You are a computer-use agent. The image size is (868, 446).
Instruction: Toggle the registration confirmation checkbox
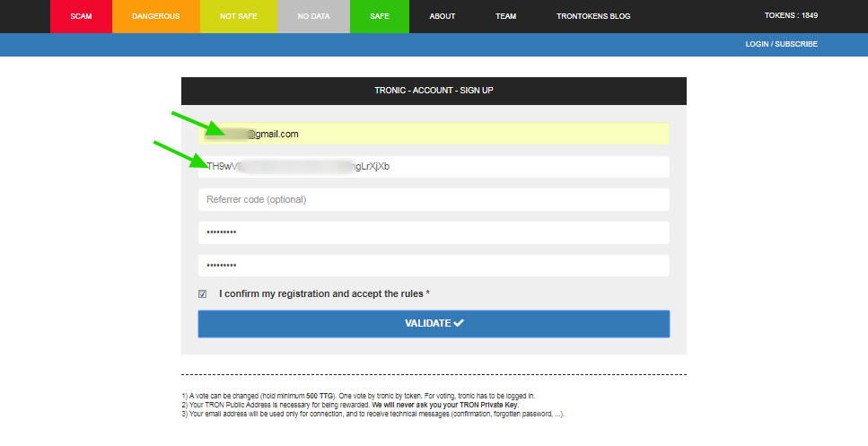203,293
